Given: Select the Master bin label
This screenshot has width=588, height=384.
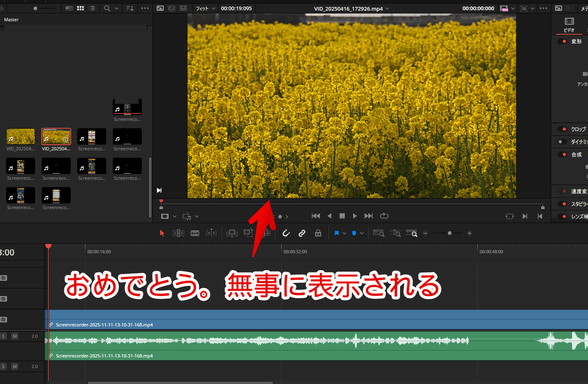Looking at the screenshot, I should (11, 20).
